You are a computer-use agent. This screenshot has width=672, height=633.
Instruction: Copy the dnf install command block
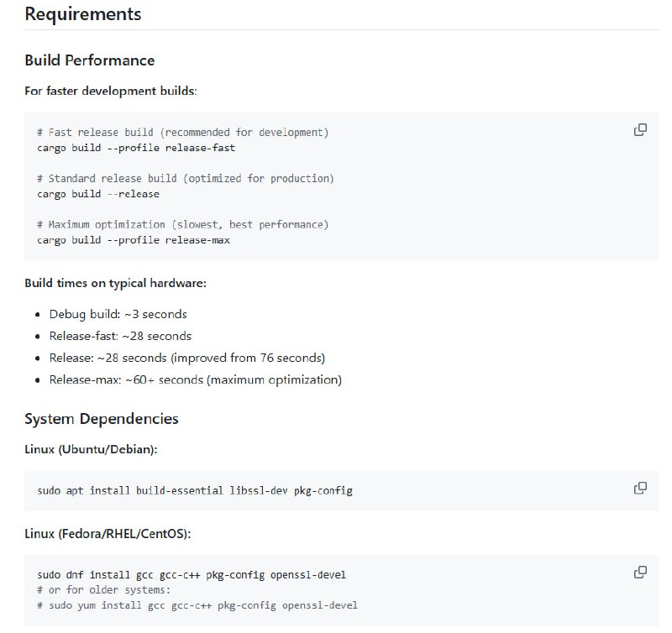[640, 573]
